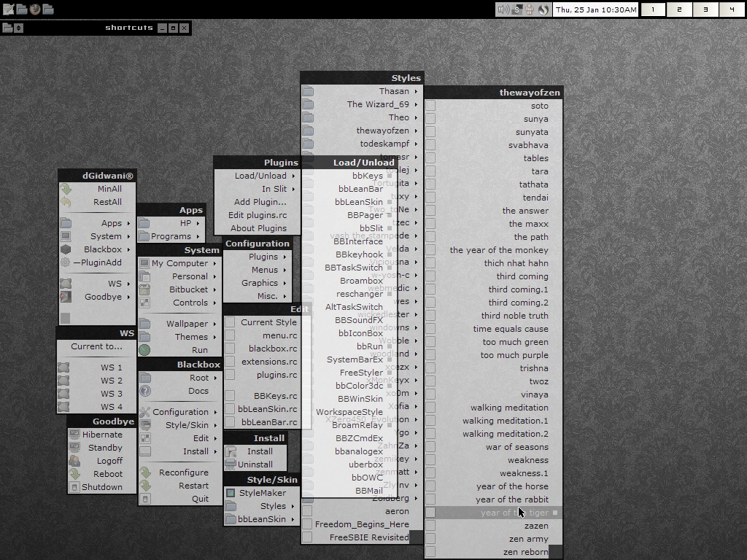Viewport: 747px width, 560px height.
Task: Click the up-down arrows in shortcuts bar
Action: [18, 28]
